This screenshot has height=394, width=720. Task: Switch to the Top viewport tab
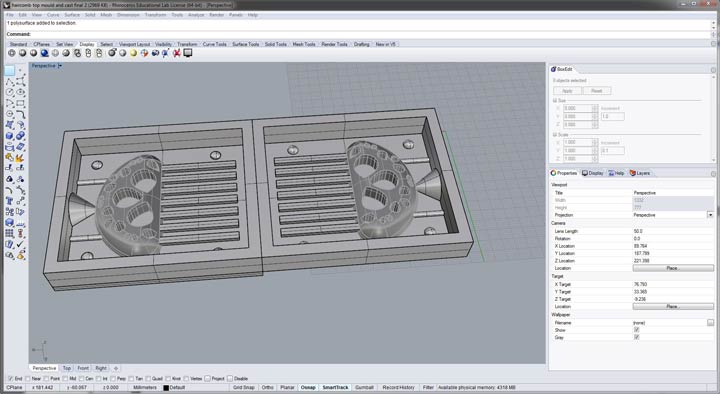pyautogui.click(x=67, y=368)
